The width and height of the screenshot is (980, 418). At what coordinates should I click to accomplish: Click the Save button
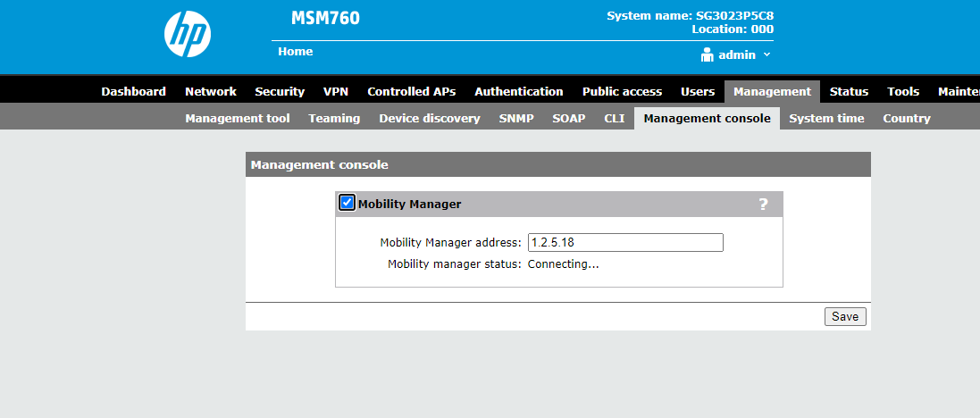tap(845, 317)
